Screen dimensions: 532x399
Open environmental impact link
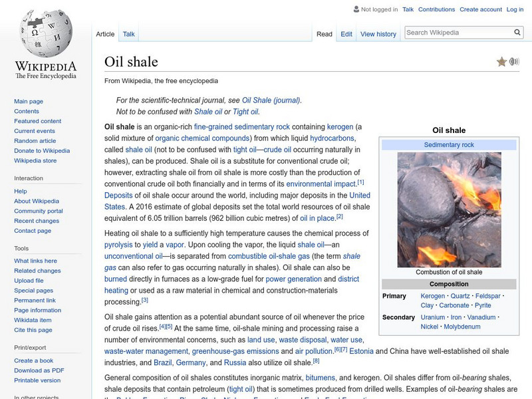[x=321, y=184]
